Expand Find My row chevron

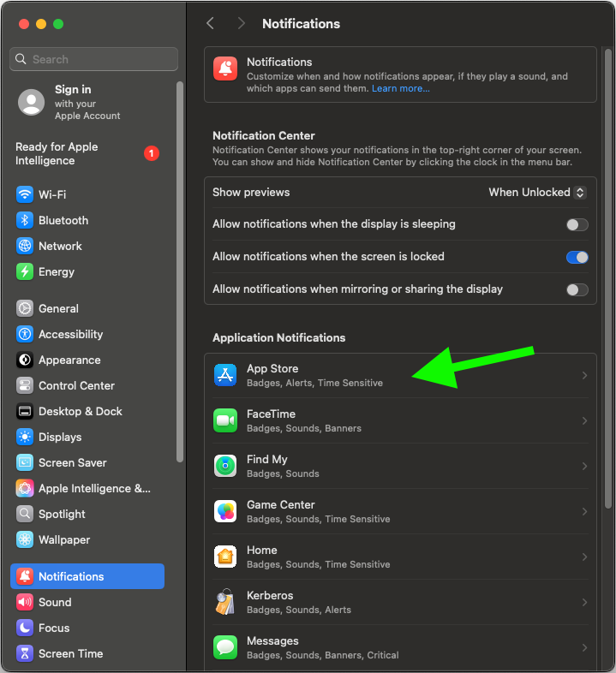click(x=584, y=466)
